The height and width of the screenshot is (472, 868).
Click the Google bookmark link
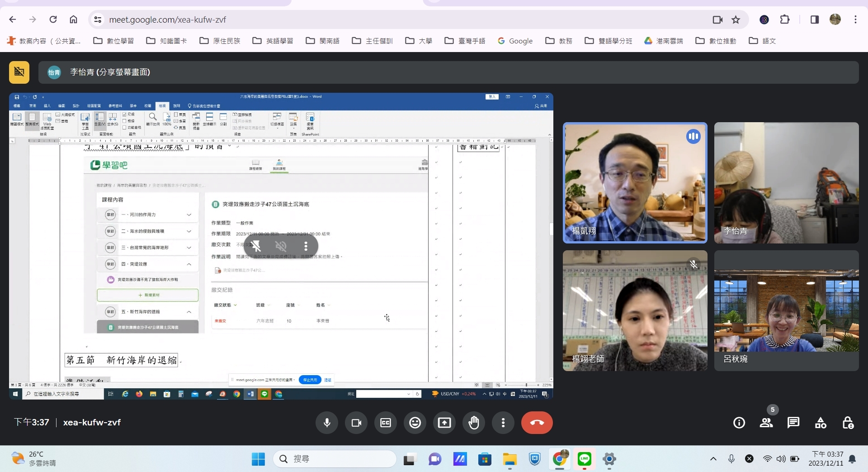(515, 41)
